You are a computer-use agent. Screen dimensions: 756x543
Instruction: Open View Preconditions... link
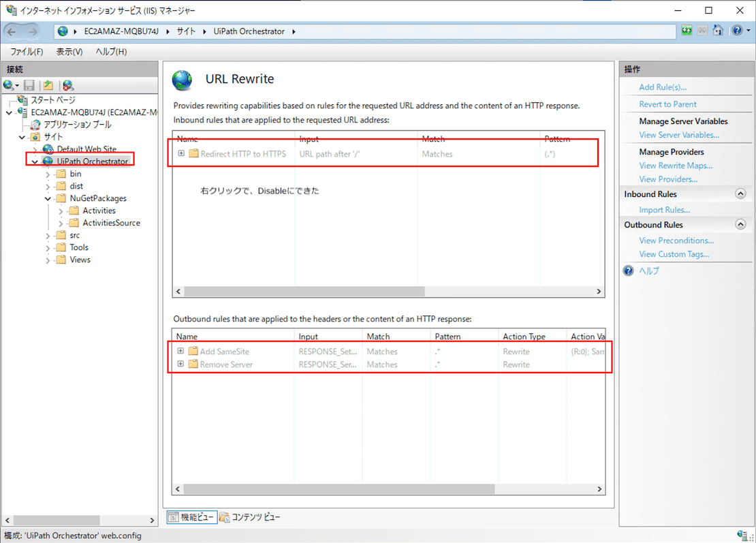click(676, 240)
